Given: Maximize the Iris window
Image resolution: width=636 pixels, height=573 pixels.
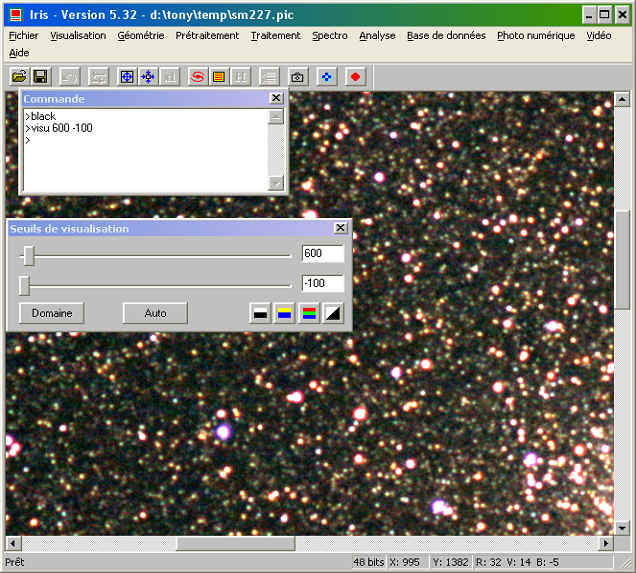Looking at the screenshot, I should [604, 15].
